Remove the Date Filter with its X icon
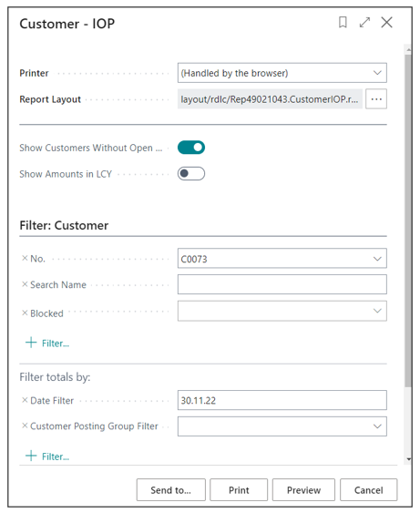 point(25,400)
